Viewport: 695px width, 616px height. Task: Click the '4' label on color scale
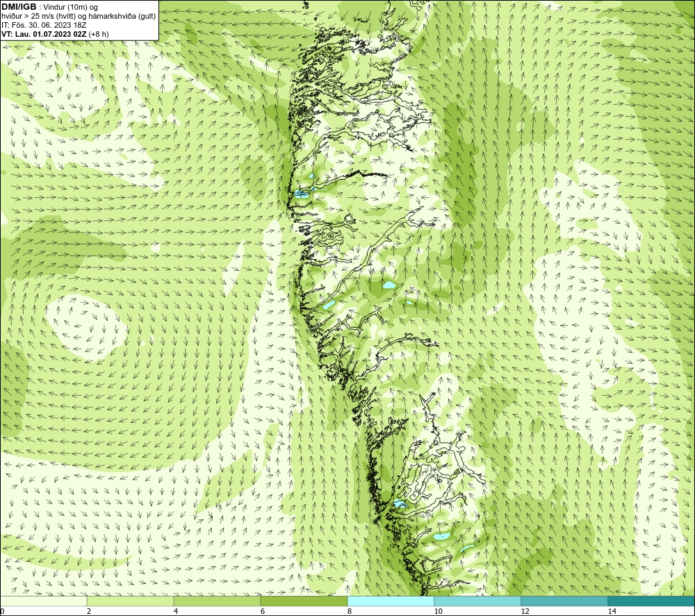pos(176,611)
